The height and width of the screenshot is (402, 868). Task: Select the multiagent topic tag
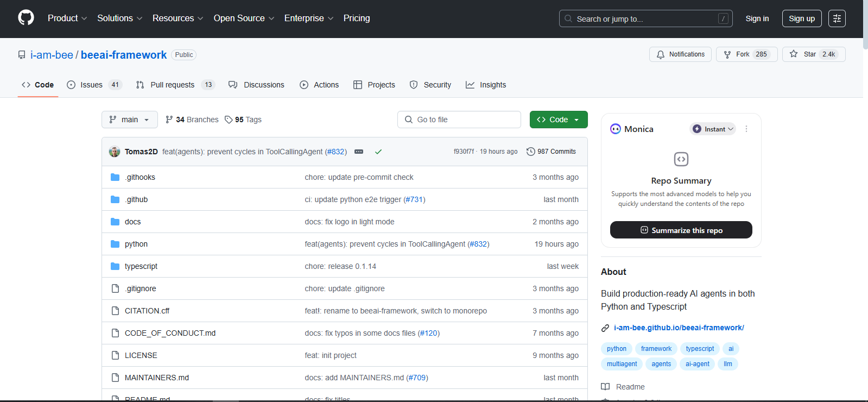pos(622,364)
